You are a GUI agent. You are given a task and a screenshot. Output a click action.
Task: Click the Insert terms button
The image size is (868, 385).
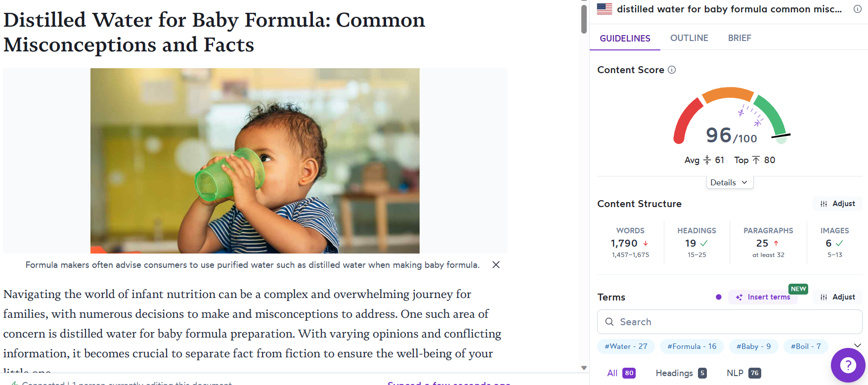pyautogui.click(x=763, y=297)
